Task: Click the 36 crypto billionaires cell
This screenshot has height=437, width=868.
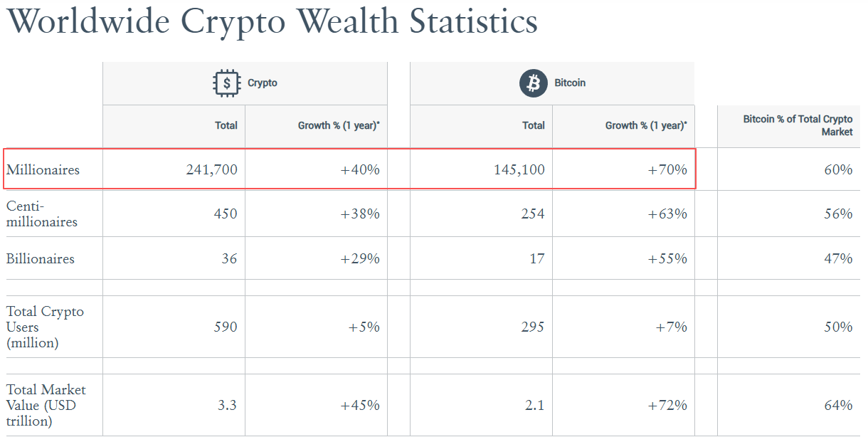Action: point(229,259)
